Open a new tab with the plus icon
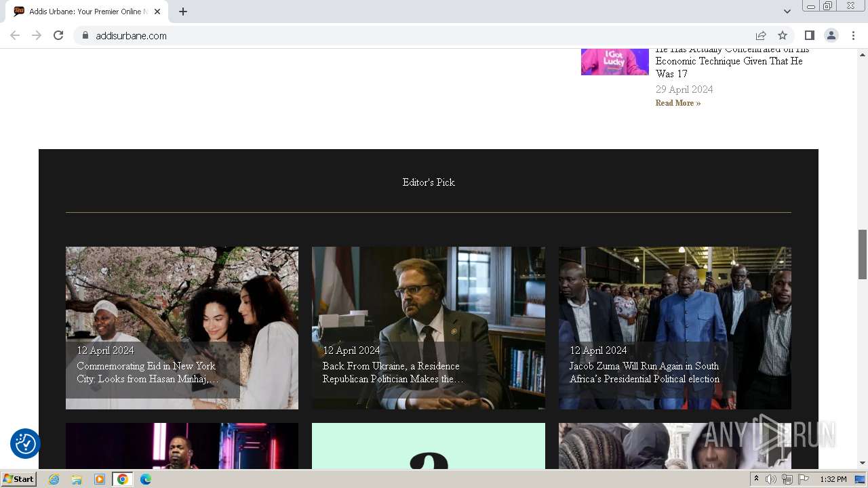The height and width of the screenshot is (488, 868). (x=183, y=12)
